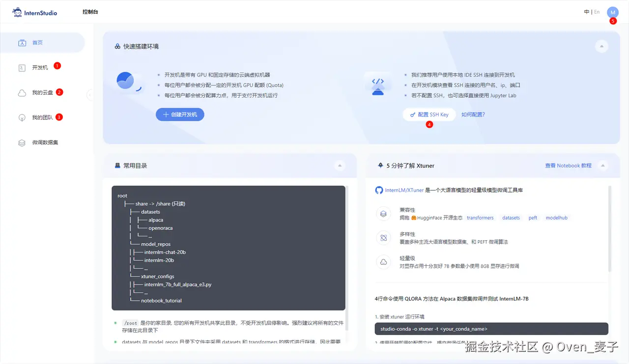Image resolution: width=629 pixels, height=364 pixels.
Task: Click the 开发机 terminal icon
Action: 22,68
